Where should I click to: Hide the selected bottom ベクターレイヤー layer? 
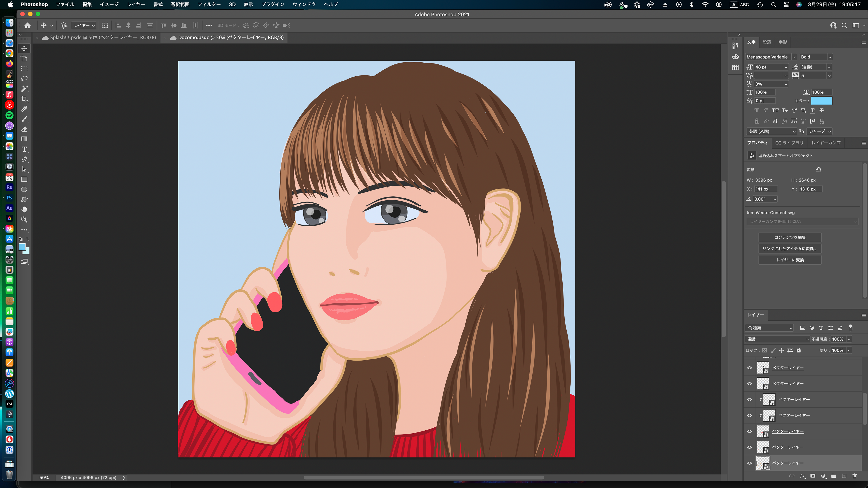click(749, 463)
